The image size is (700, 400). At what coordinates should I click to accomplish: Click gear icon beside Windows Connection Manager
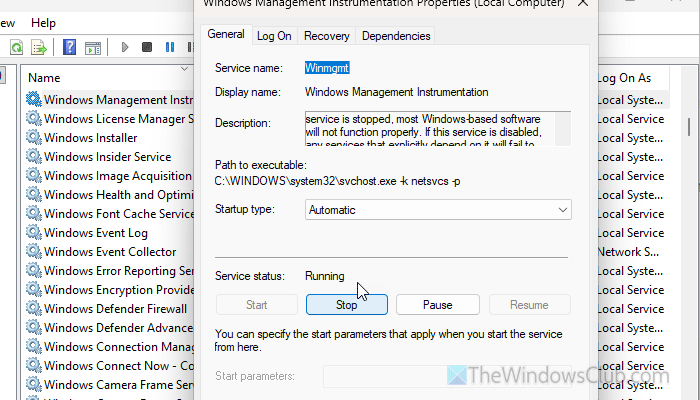pyautogui.click(x=33, y=346)
